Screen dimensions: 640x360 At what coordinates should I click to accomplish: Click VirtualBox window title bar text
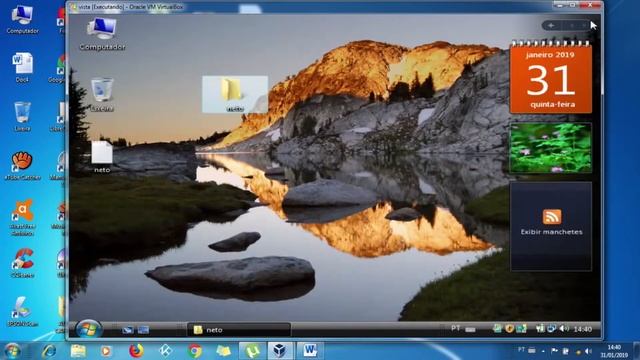pyautogui.click(x=131, y=7)
